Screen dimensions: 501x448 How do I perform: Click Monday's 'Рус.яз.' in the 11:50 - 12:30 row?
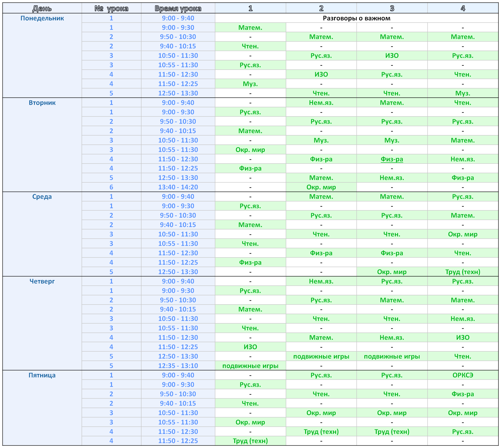point(392,74)
